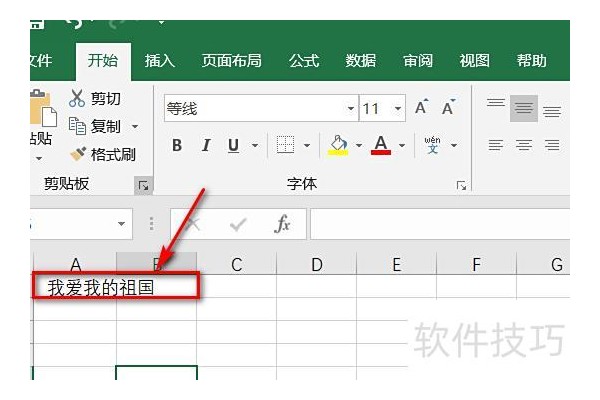Viewport: 600px width, 400px height.
Task: Apply yellow fill color bucket
Action: point(338,145)
